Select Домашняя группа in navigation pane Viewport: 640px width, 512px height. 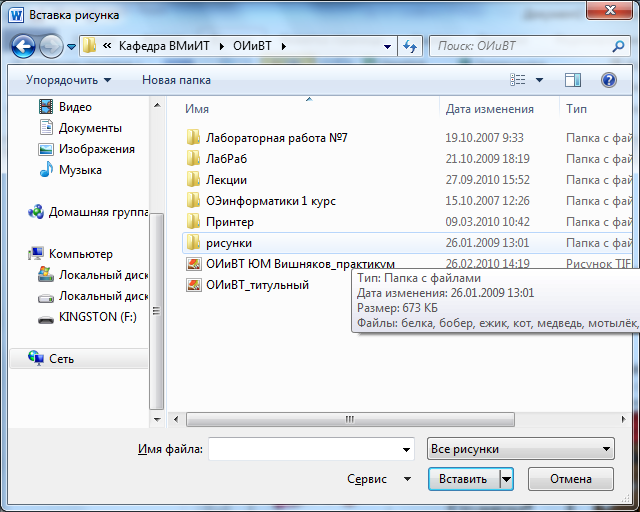click(88, 212)
